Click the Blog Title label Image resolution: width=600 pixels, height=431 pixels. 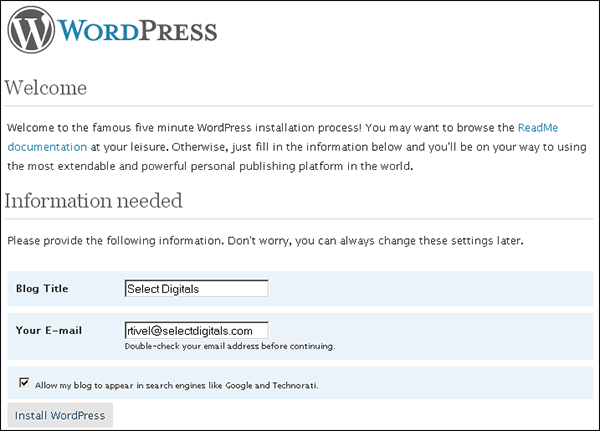[42, 289]
